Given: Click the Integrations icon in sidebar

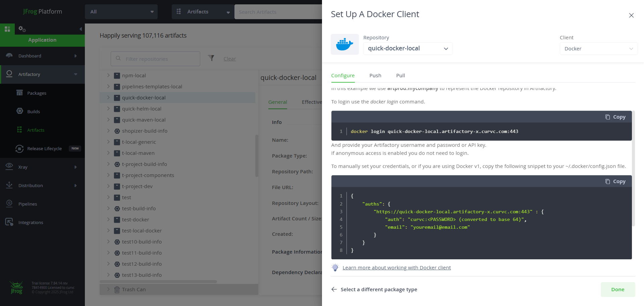Looking at the screenshot, I should (9, 222).
